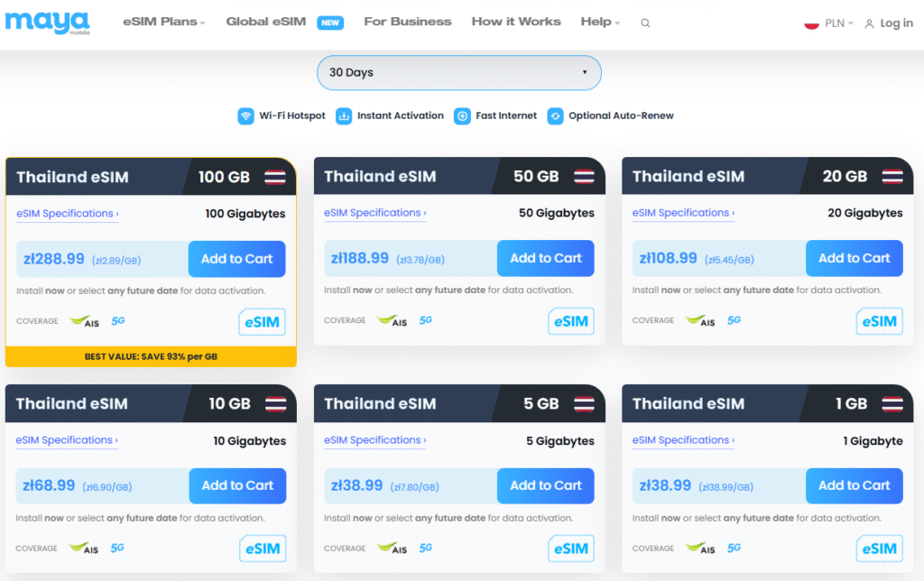Click the Best Value save 93% banner
The image size is (924, 581).
[x=151, y=356]
